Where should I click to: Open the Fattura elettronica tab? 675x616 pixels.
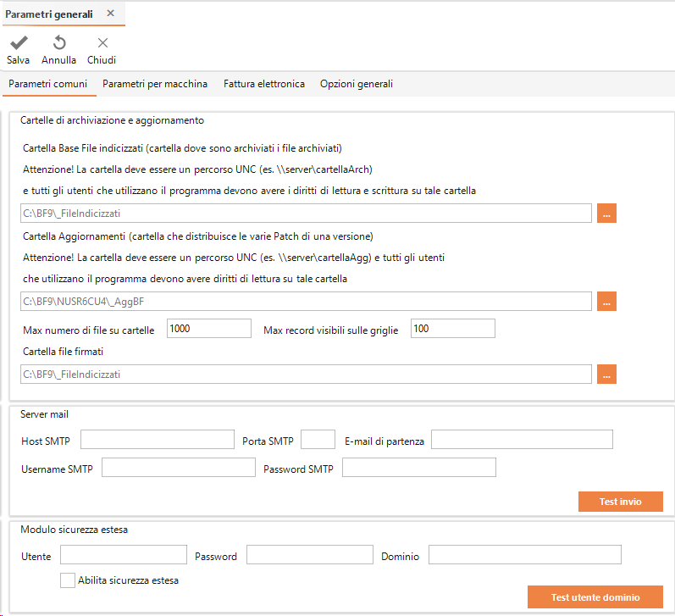coord(264,84)
